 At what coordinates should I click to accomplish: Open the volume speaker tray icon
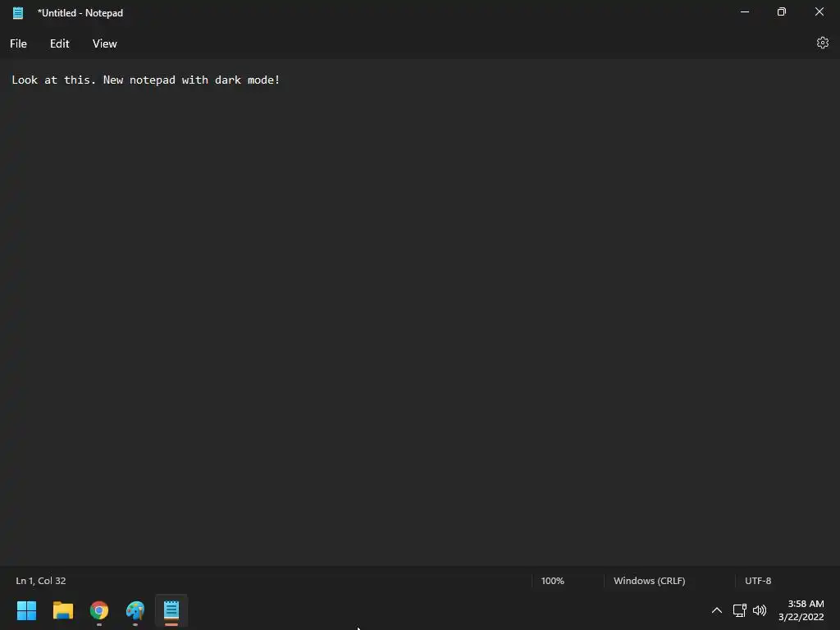(x=760, y=610)
